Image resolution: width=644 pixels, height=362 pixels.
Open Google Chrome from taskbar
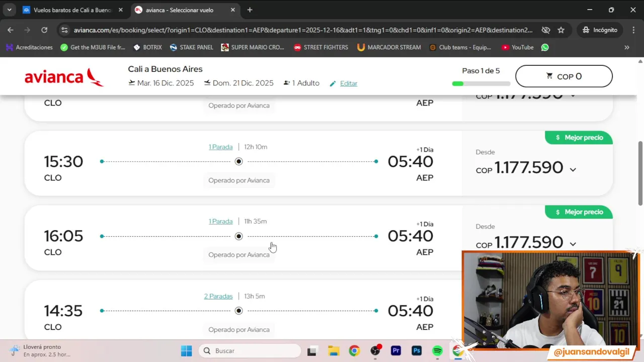pyautogui.click(x=354, y=351)
